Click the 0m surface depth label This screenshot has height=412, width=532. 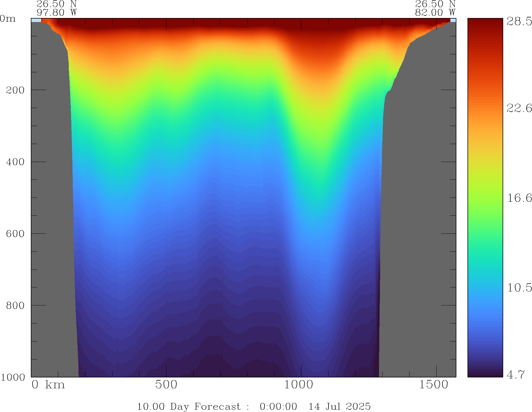8,19
